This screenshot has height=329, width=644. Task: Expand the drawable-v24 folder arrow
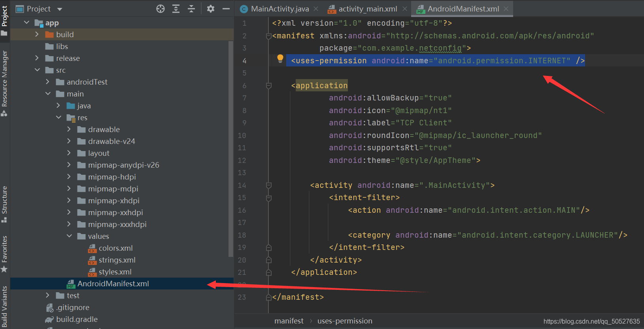[69, 141]
